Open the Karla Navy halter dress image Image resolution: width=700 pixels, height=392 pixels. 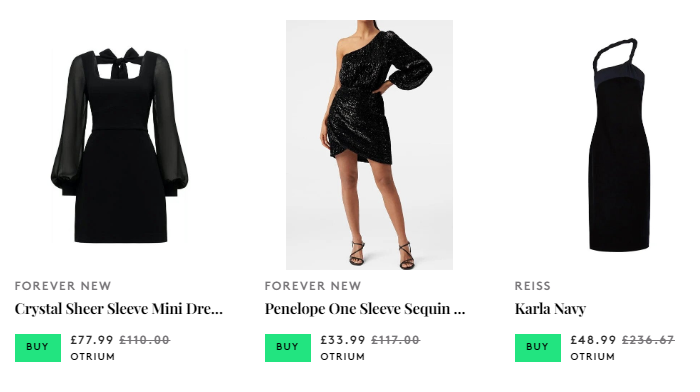click(x=619, y=145)
